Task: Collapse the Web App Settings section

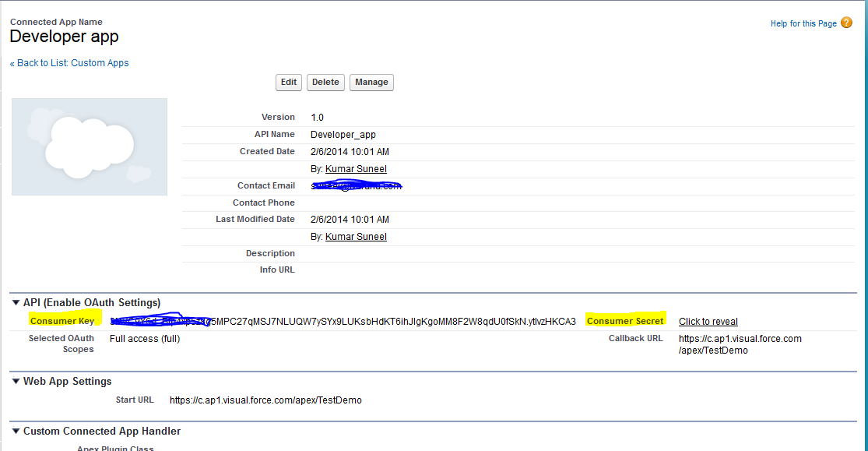Action: pos(16,381)
